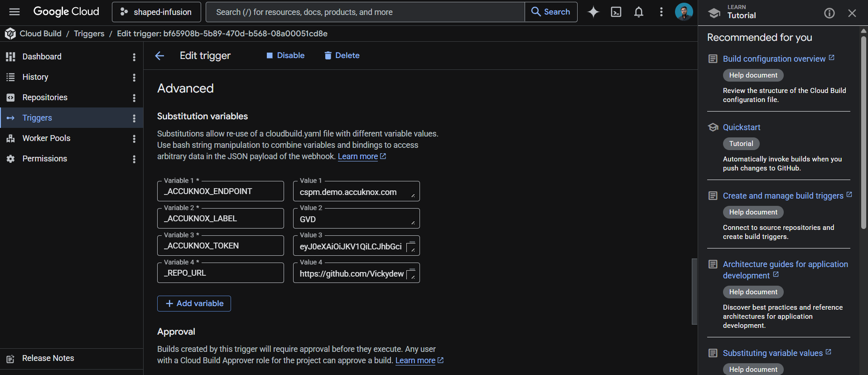Open the user account avatar

684,12
